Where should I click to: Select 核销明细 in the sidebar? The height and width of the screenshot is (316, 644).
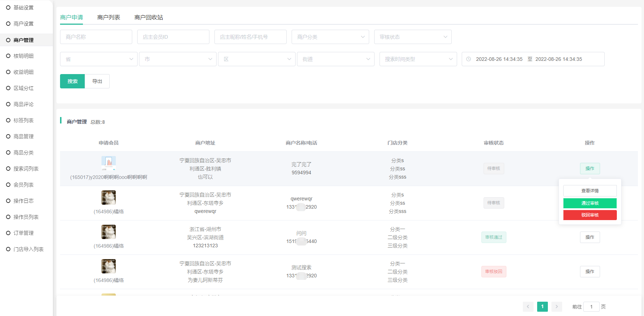[x=24, y=56]
